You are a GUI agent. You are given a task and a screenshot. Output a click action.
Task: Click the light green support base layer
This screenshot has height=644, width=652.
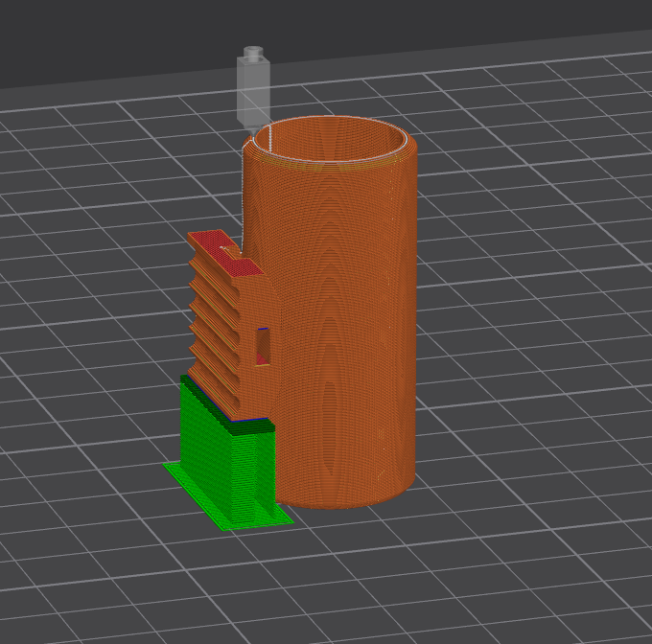coord(228,498)
